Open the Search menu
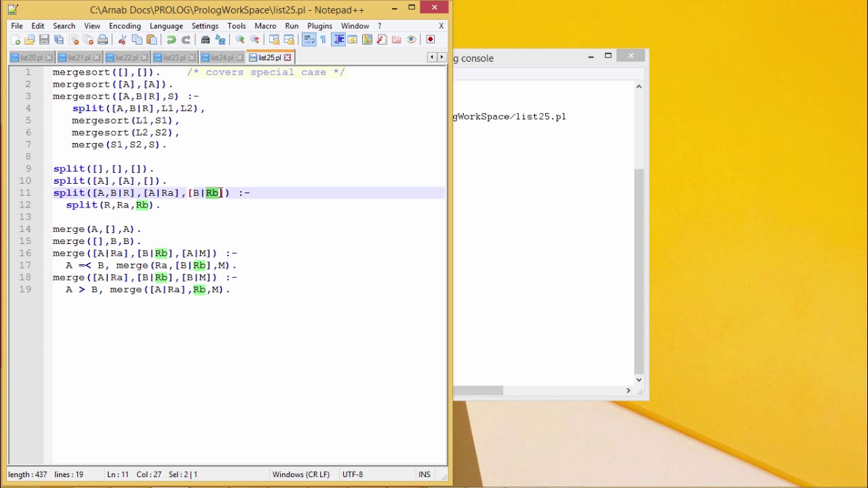 click(x=64, y=26)
